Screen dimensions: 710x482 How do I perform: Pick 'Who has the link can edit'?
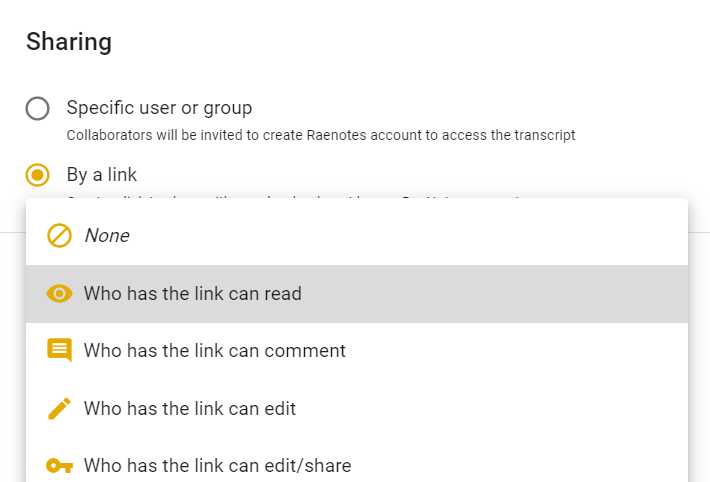click(357, 409)
